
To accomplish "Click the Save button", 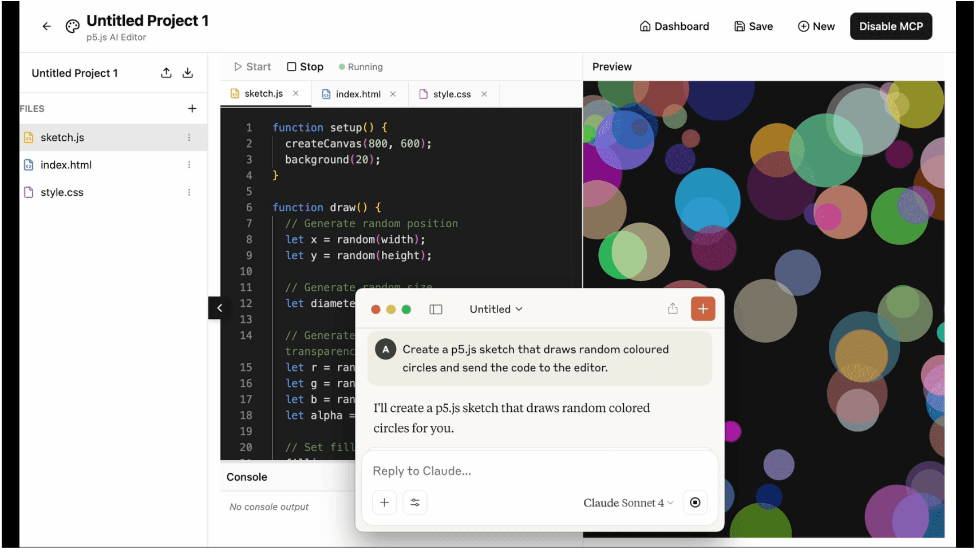I will coord(753,26).
